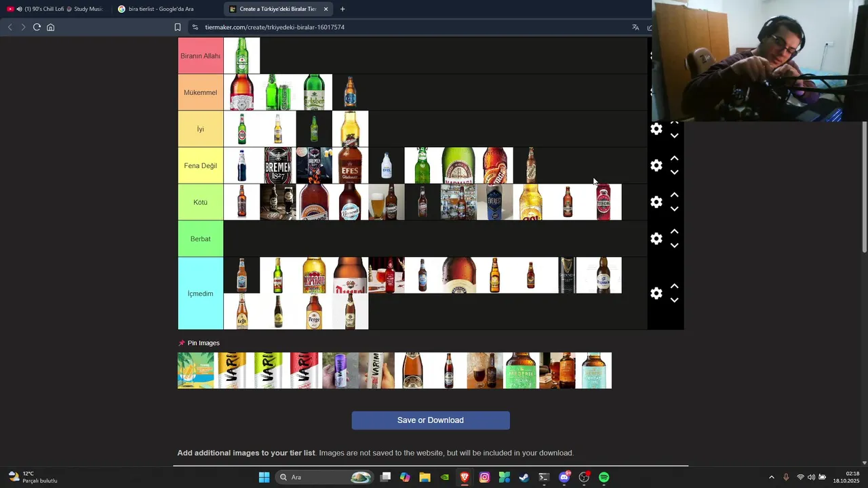
Task: Open the page translate icon
Action: coord(635,27)
